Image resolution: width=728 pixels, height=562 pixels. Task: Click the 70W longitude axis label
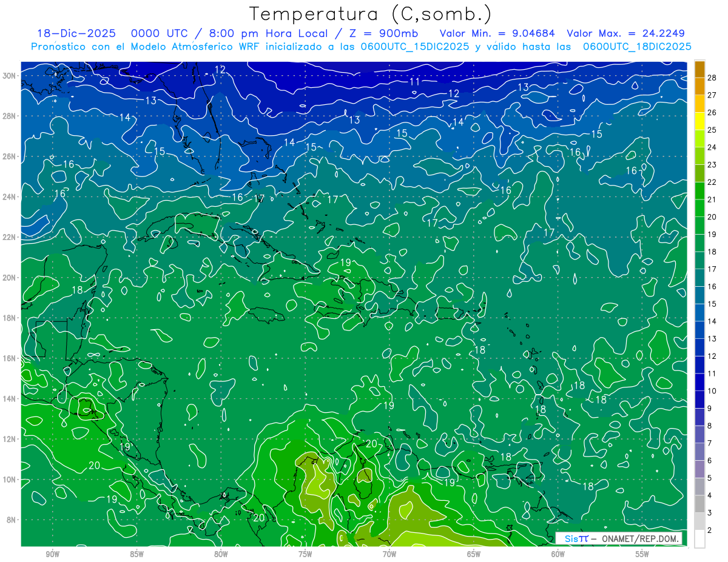click(x=389, y=554)
